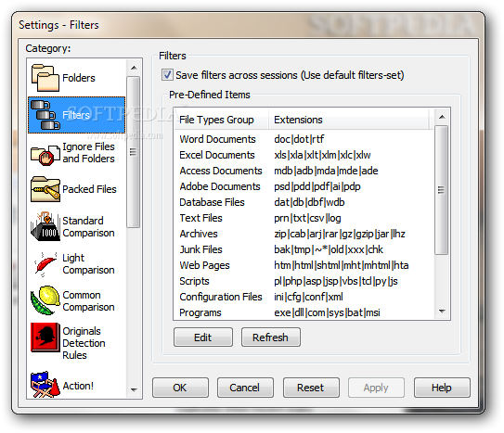This screenshot has height=433, width=504.
Task: Click the category list scrollbar thumb
Action: (x=133, y=152)
